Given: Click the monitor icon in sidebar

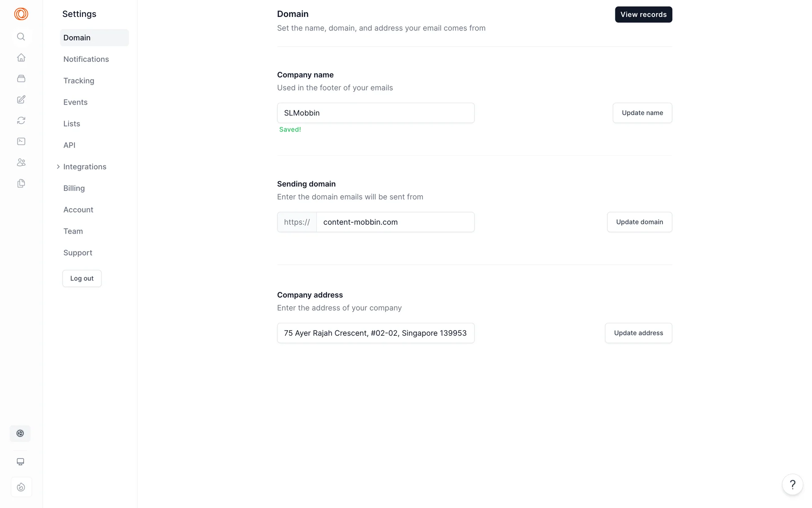Looking at the screenshot, I should click(x=20, y=462).
